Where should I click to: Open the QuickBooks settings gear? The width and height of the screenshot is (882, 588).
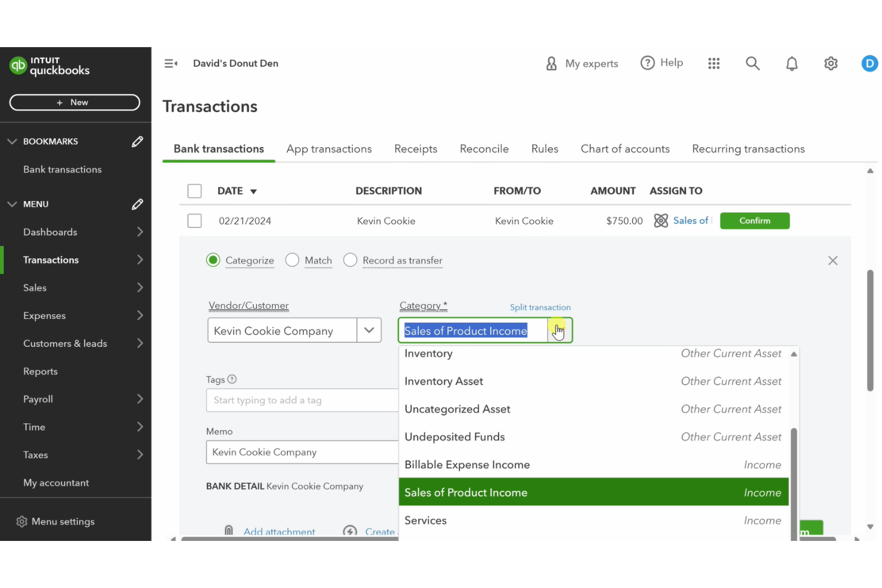[x=831, y=63]
